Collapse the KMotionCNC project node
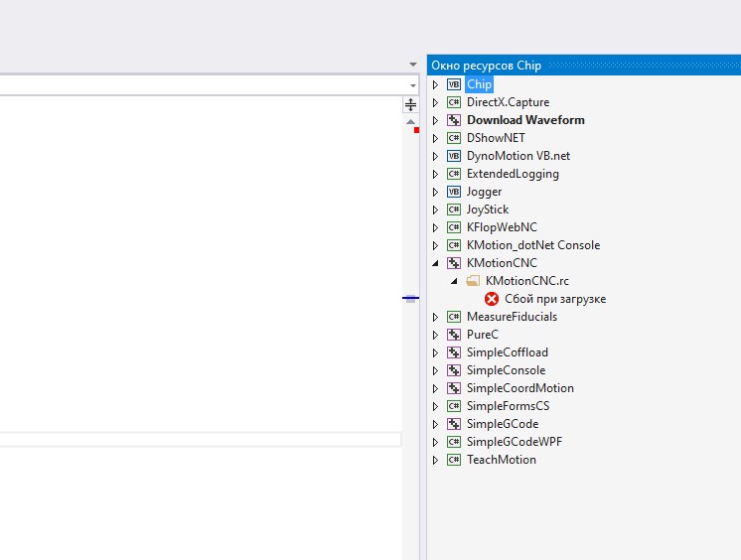 (435, 263)
